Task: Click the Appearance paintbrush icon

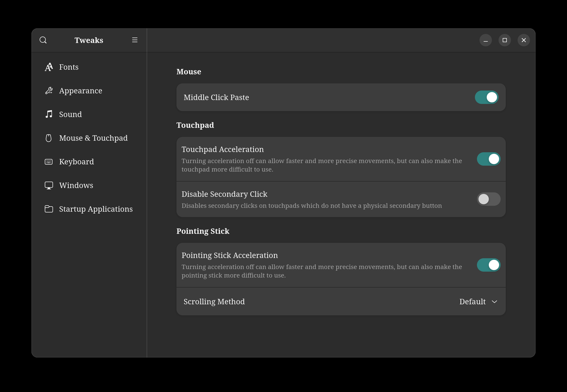Action: [x=49, y=91]
